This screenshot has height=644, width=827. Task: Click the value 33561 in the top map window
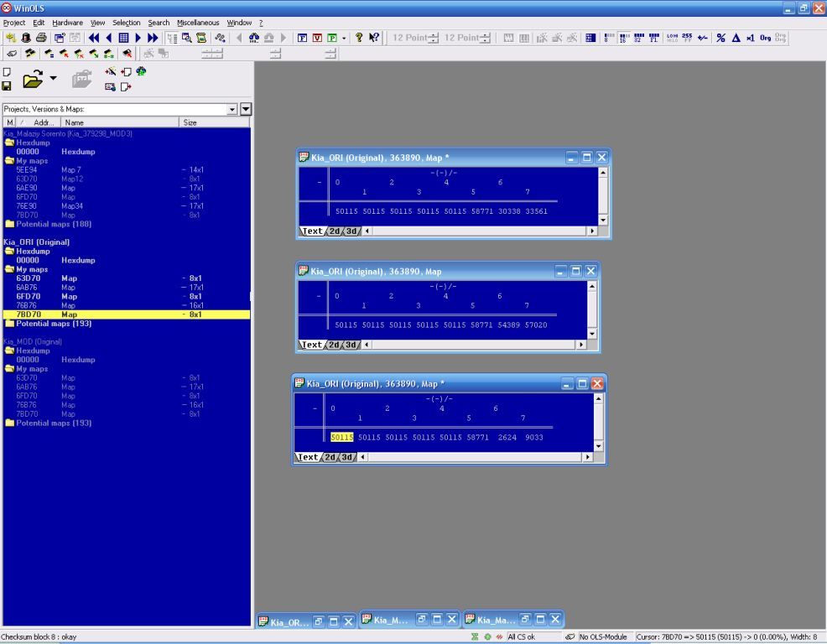(x=537, y=211)
